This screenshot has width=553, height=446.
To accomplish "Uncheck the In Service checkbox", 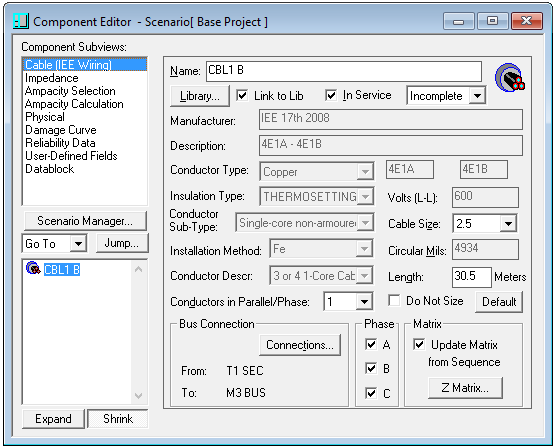I will 331,95.
